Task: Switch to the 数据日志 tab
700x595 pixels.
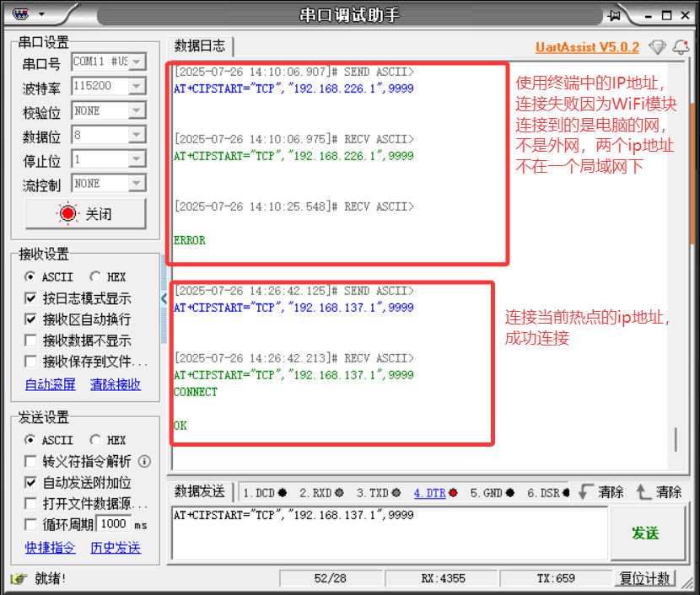Action: [200, 46]
